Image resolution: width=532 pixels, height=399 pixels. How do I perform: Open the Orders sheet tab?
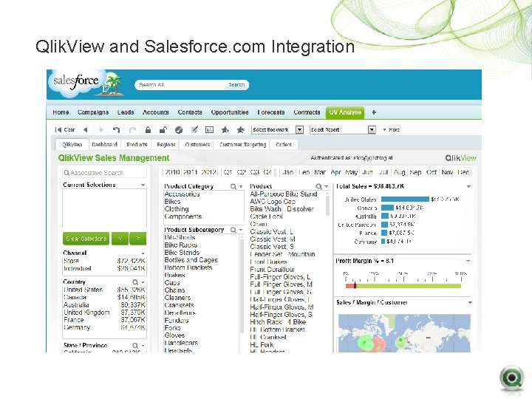point(284,145)
